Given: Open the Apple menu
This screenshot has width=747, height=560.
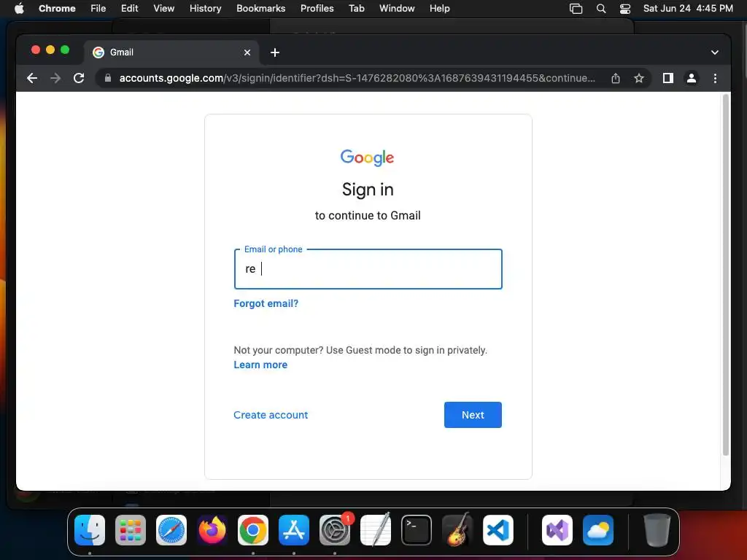Looking at the screenshot, I should 19,9.
